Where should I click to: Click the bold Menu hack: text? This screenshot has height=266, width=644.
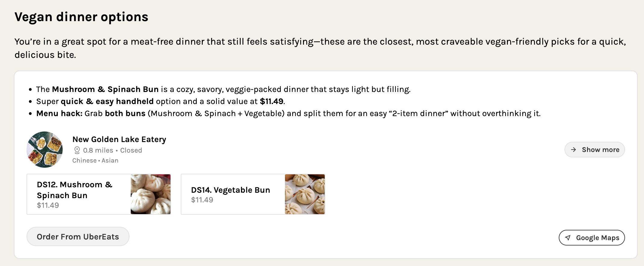59,113
